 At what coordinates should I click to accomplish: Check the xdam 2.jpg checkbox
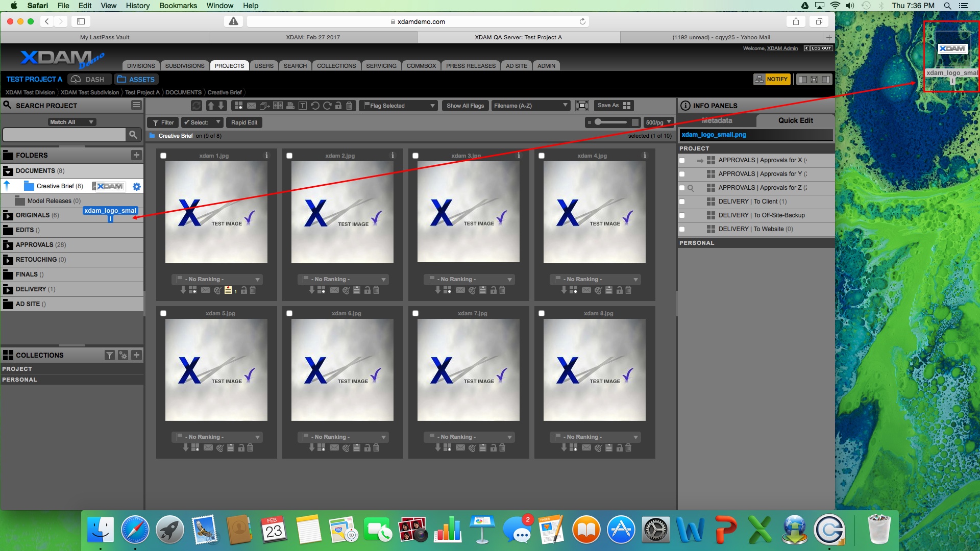[289, 156]
